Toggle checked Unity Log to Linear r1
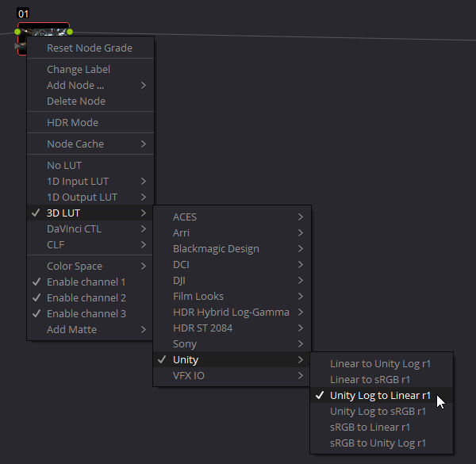Image resolution: width=476 pixels, height=464 pixels. click(x=382, y=396)
